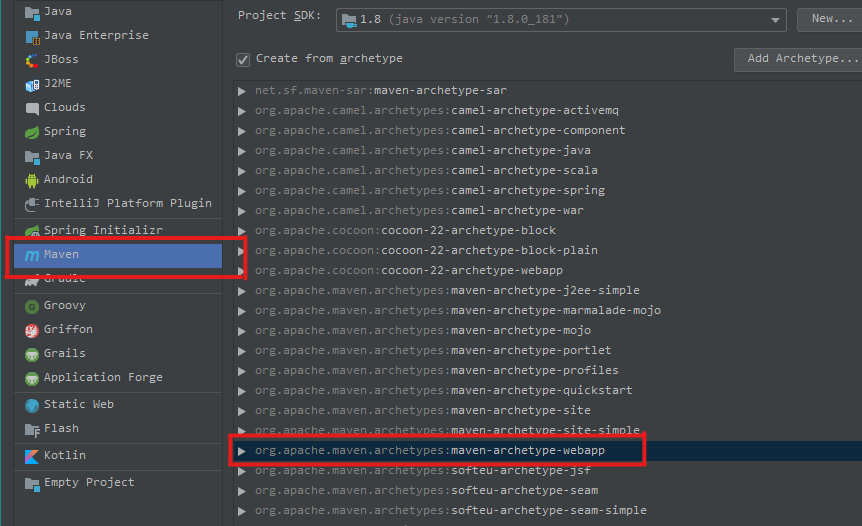Expand softeu-archetype-seam node
Viewport: 862px width, 526px height.
coord(241,491)
